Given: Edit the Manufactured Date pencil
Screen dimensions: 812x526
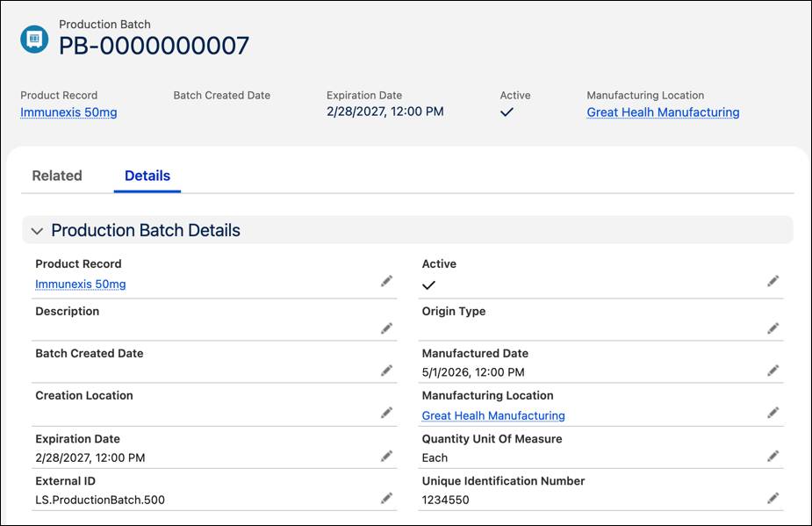Looking at the screenshot, I should [x=773, y=371].
